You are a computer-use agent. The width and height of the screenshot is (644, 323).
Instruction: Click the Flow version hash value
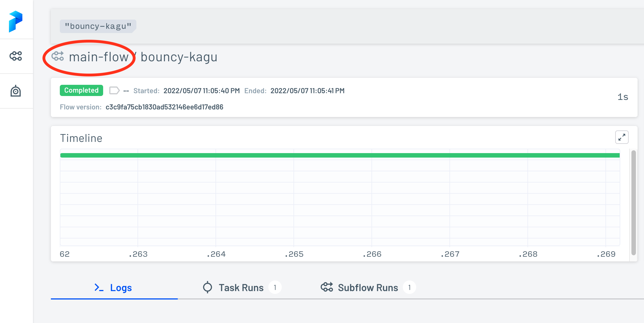(x=164, y=107)
